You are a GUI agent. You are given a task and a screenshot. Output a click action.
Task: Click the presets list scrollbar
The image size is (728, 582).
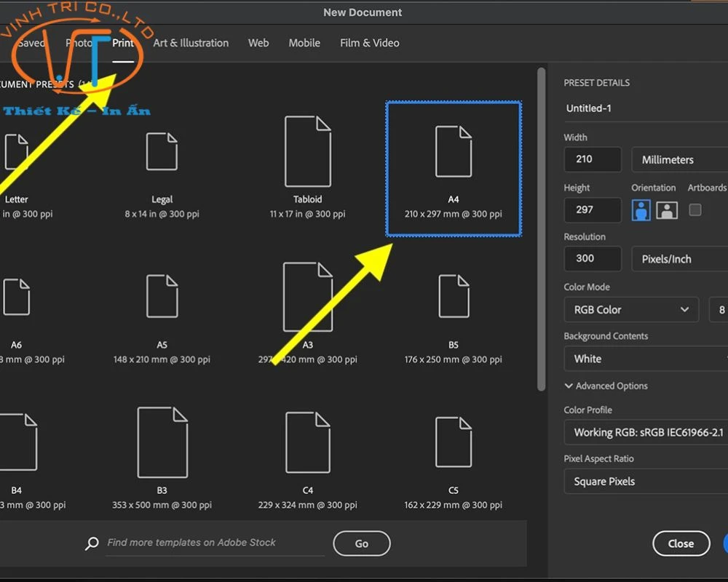click(x=541, y=229)
